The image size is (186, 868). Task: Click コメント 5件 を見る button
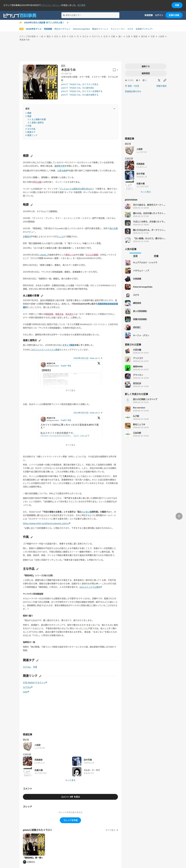(x=70, y=797)
